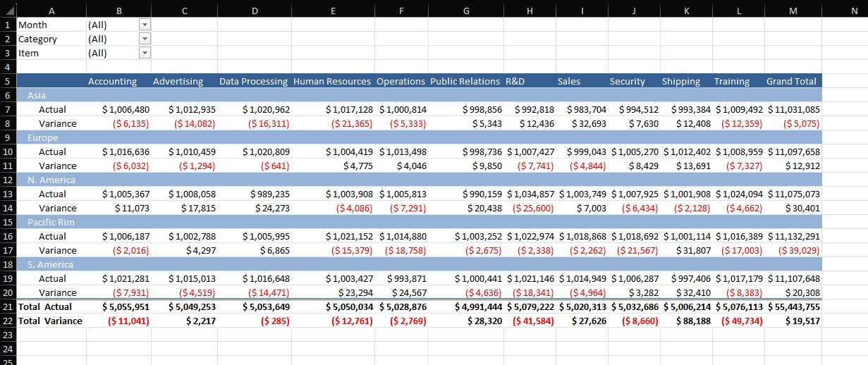Select the Total Actual grand total $55,443,755
Screen dimensions: 868x365
793,307
